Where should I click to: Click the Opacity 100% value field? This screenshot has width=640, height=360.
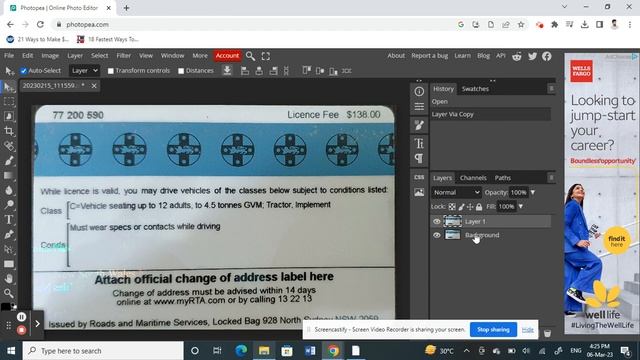pyautogui.click(x=519, y=192)
